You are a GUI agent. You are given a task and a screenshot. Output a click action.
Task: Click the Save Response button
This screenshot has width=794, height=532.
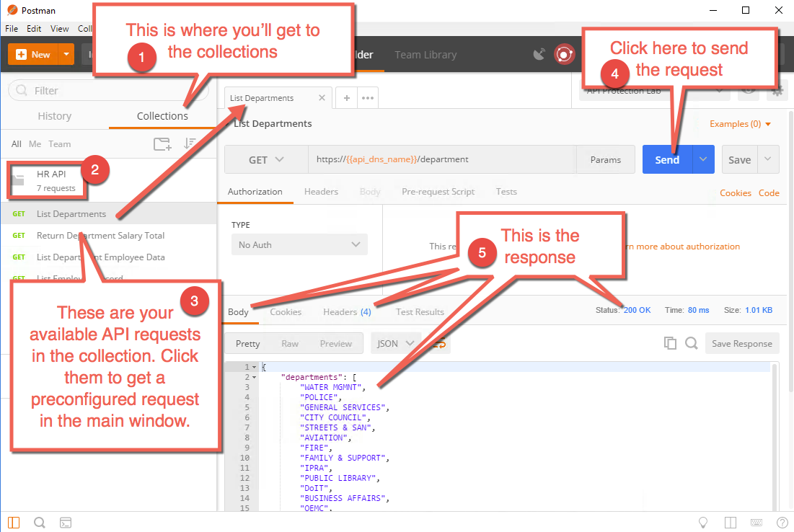pyautogui.click(x=742, y=344)
